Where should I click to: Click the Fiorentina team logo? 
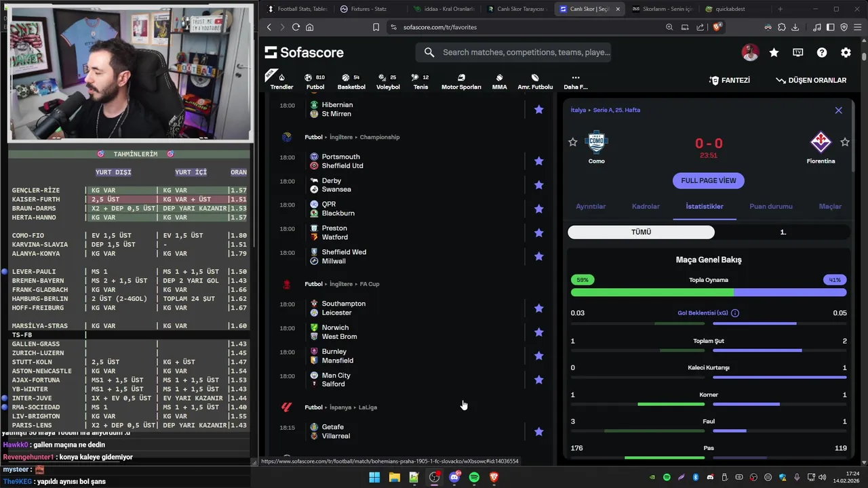(821, 142)
